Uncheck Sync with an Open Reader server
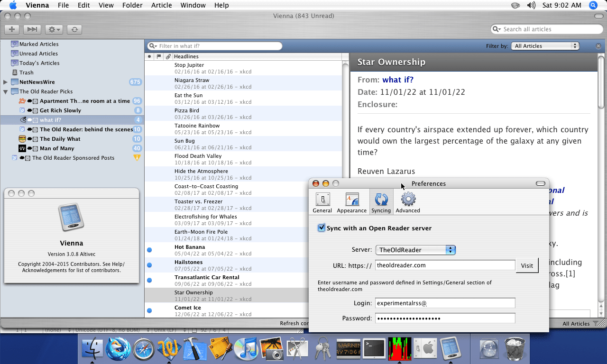 pyautogui.click(x=322, y=228)
